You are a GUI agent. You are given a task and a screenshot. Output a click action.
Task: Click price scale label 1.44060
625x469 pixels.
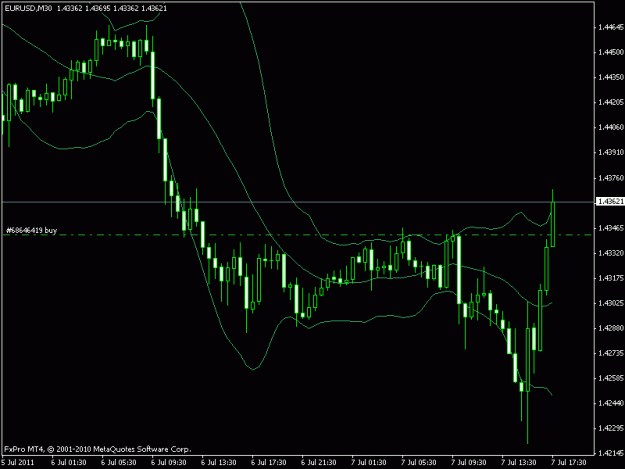pos(611,128)
